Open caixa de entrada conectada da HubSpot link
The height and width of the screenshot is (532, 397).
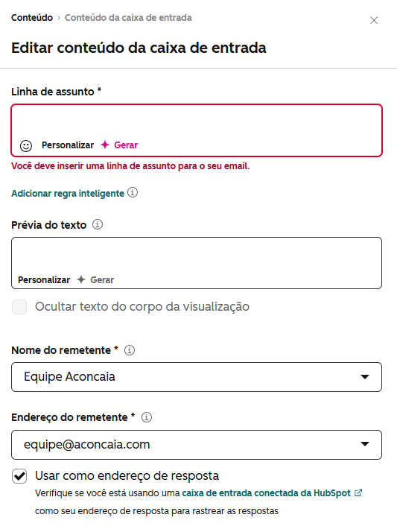click(x=266, y=493)
